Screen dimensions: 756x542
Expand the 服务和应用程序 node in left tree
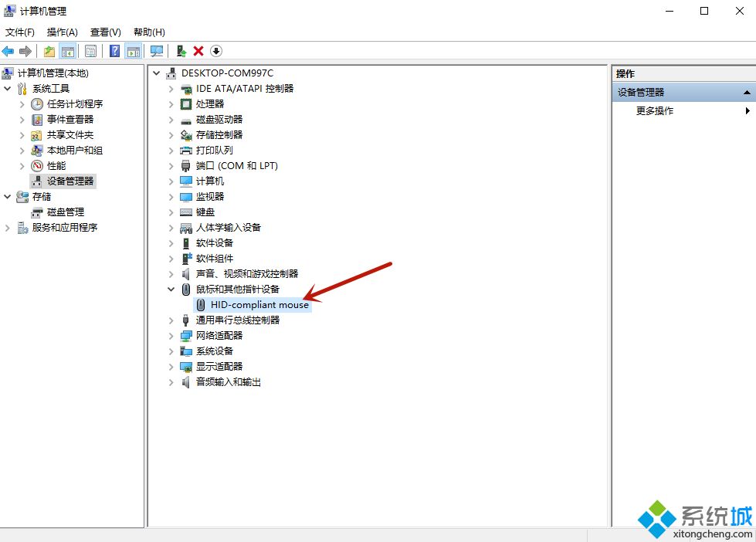(8, 227)
